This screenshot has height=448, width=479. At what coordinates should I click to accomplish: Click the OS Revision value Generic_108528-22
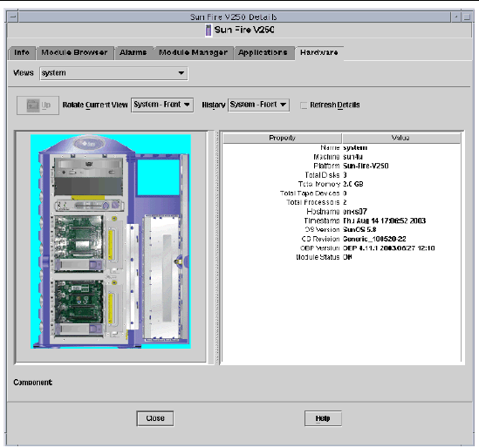(x=374, y=239)
